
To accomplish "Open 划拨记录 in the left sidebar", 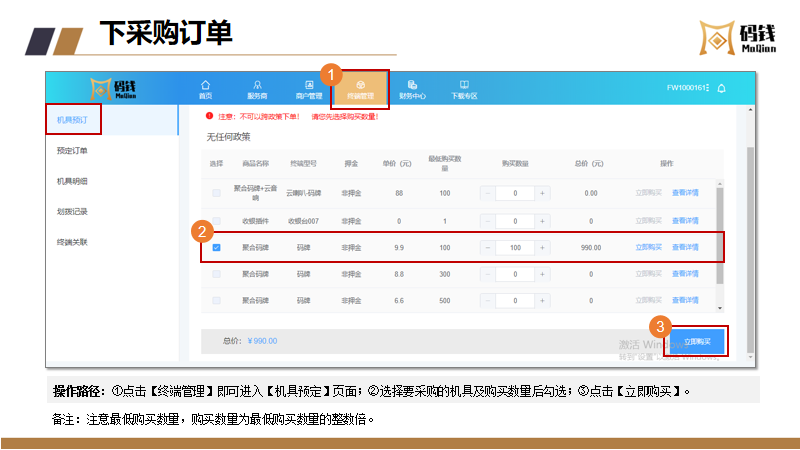I will click(x=72, y=211).
